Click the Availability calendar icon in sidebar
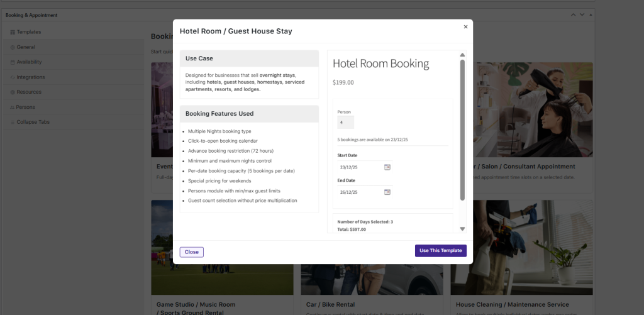Viewport: 644px width, 315px height. click(13, 62)
